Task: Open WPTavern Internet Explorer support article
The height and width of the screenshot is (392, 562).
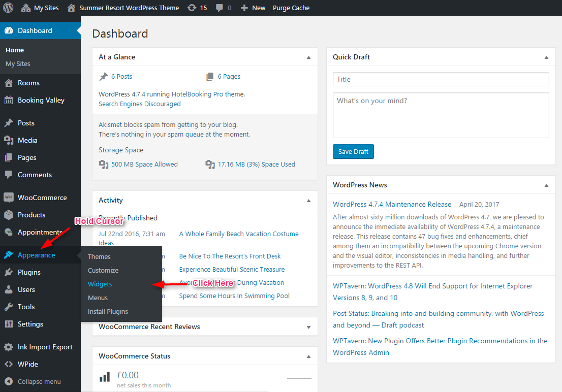Action: tap(432, 292)
